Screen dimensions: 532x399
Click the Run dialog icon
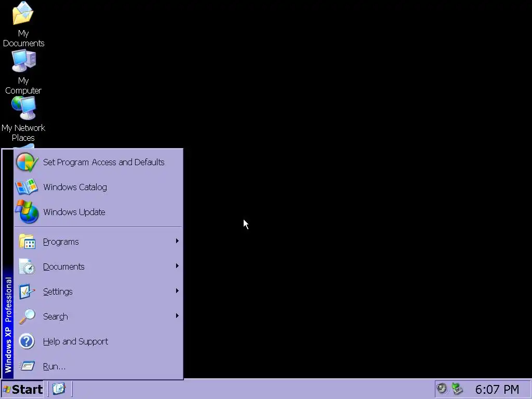click(x=27, y=366)
